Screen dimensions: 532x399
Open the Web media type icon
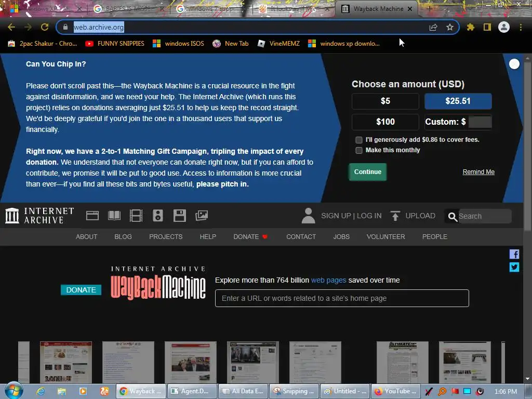(x=92, y=216)
